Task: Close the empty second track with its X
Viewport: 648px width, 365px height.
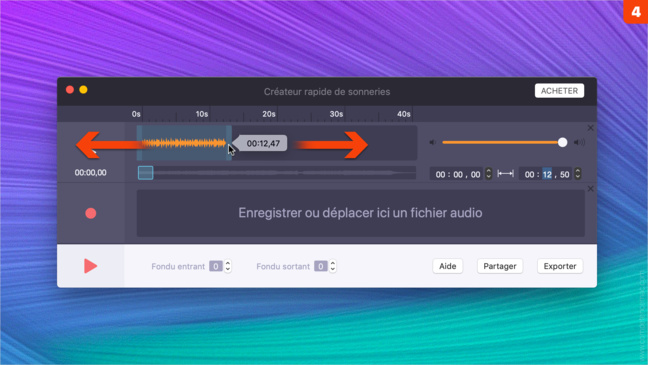Action: point(591,189)
